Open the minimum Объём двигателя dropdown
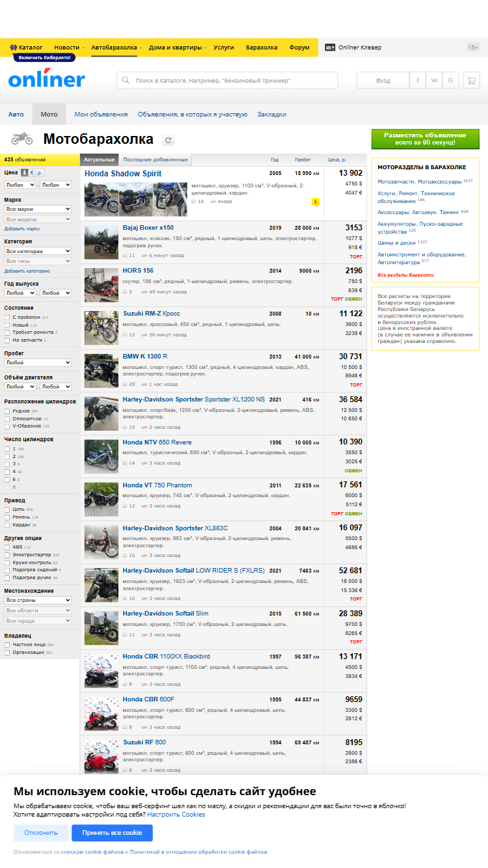The image size is (488, 868). [20, 387]
